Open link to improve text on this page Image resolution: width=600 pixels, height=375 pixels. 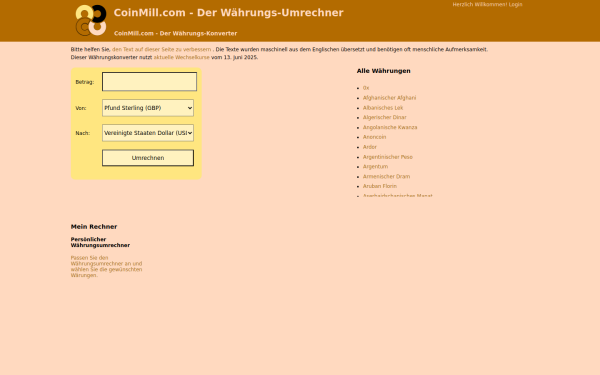coord(161,49)
